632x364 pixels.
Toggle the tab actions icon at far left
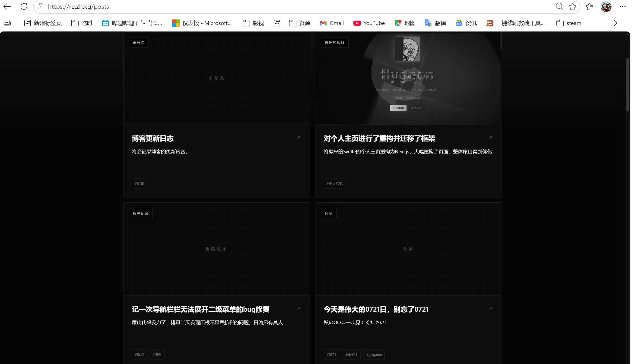pos(7,23)
